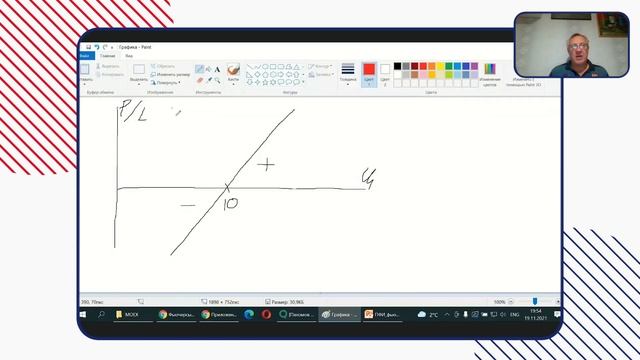Click the zoom in plus button
The width and height of the screenshot is (640, 360).
558,302
